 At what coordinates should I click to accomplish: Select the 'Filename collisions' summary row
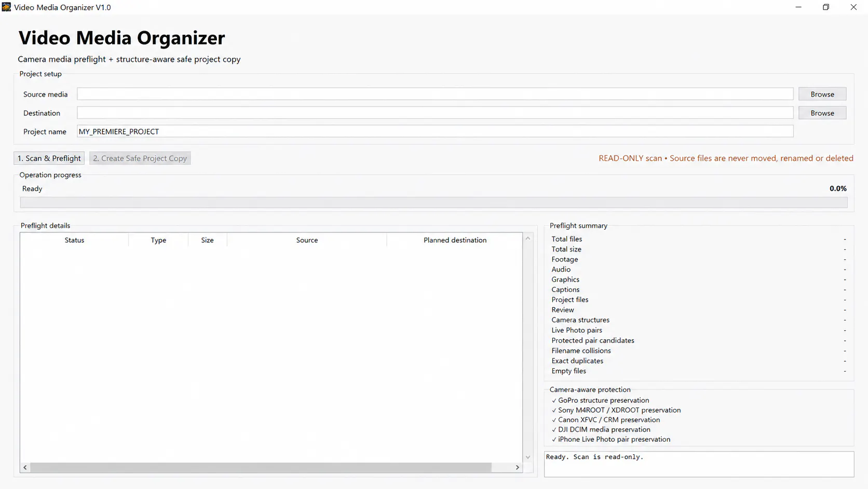coord(699,351)
